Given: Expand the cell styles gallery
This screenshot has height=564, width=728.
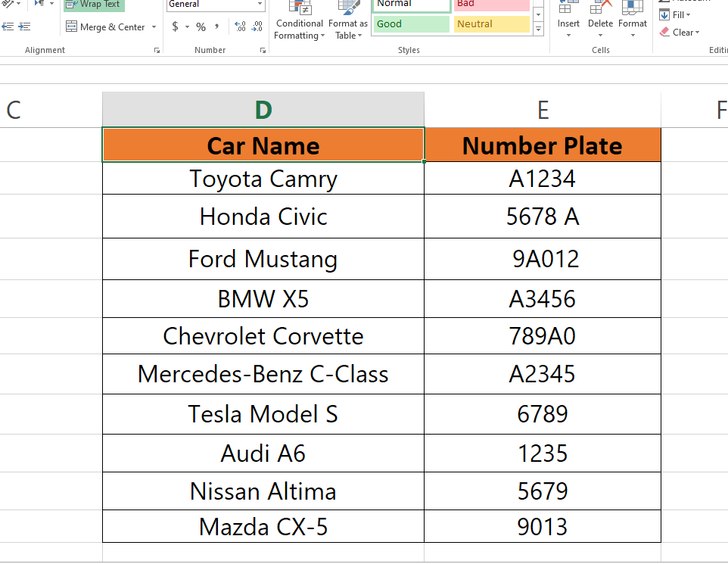Looking at the screenshot, I should click(539, 30).
